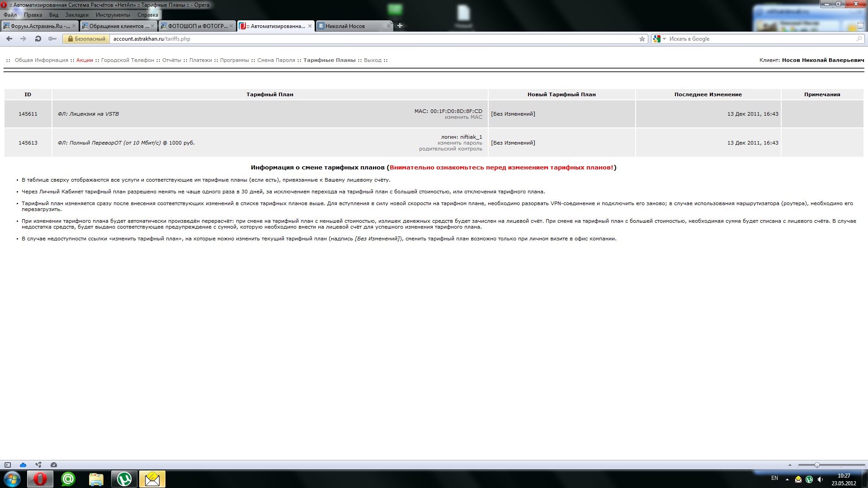Image resolution: width=868 pixels, height=488 pixels.
Task: Click the родительский контроль link
Action: (x=451, y=149)
